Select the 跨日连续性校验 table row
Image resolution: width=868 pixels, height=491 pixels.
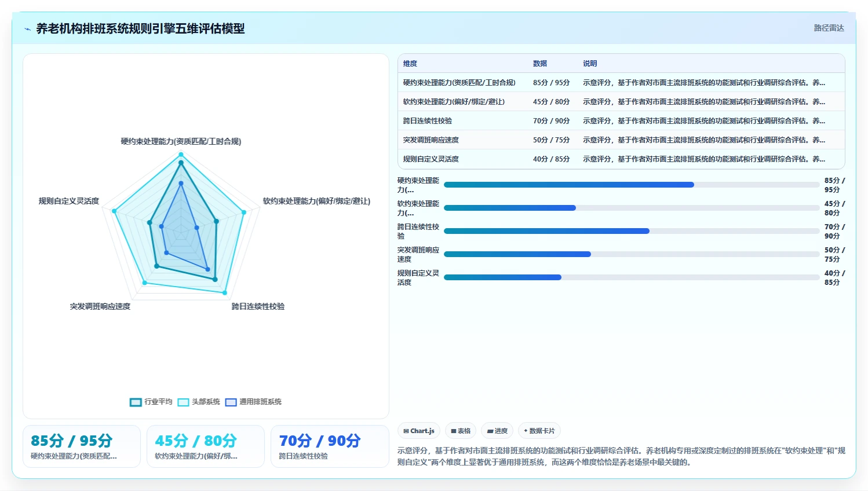621,121
